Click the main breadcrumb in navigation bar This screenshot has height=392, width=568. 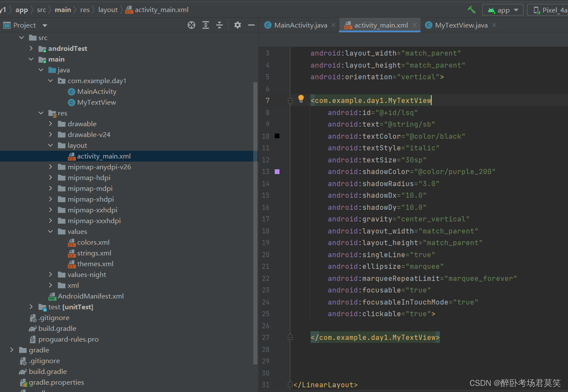pos(63,9)
